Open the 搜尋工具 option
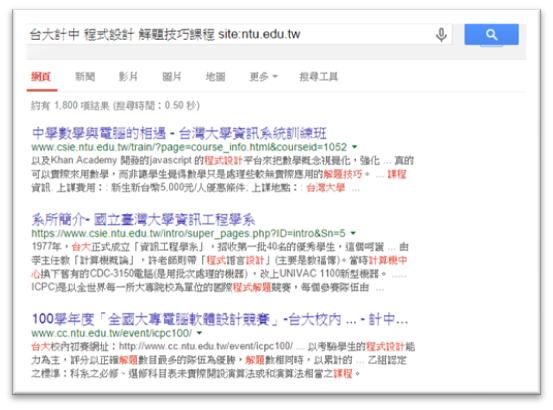 [x=318, y=77]
